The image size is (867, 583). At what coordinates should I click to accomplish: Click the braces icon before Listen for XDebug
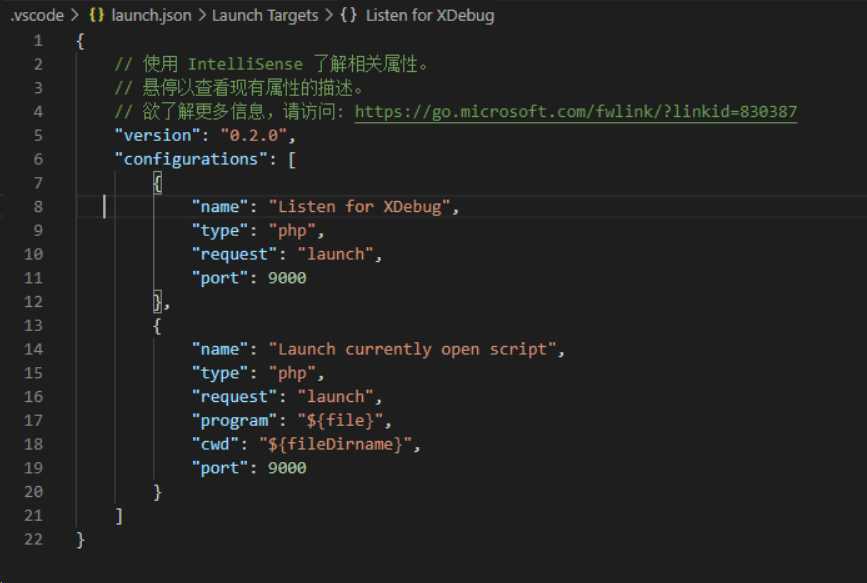(x=348, y=15)
